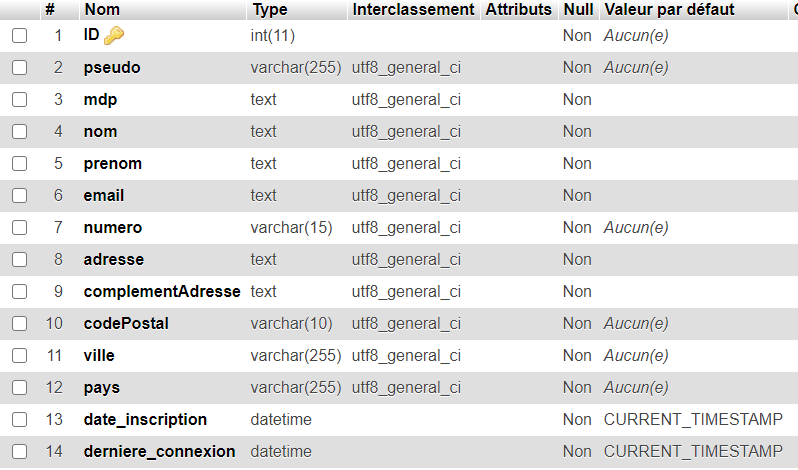
Task: Click the Interclassement column header
Action: coord(413,9)
